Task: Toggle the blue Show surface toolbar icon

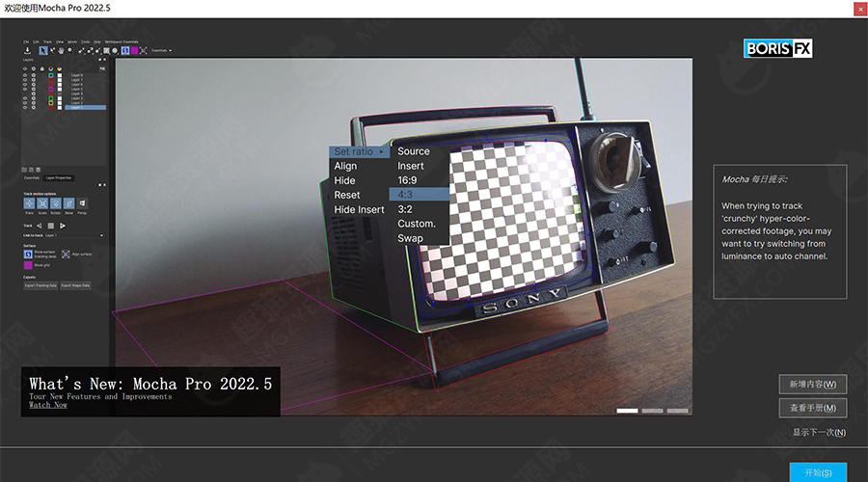Action: pos(125,50)
